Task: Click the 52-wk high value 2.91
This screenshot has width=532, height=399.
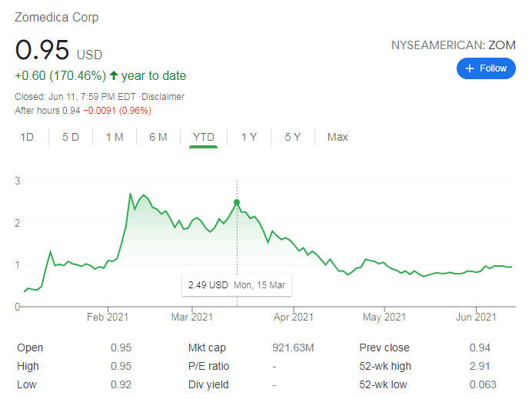Action: pos(480,366)
